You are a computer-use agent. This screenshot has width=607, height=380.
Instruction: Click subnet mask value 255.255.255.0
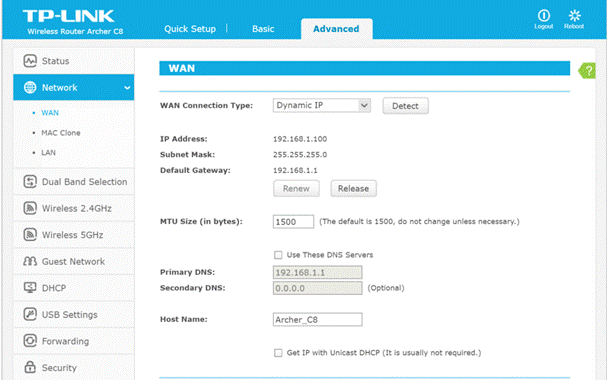click(300, 154)
